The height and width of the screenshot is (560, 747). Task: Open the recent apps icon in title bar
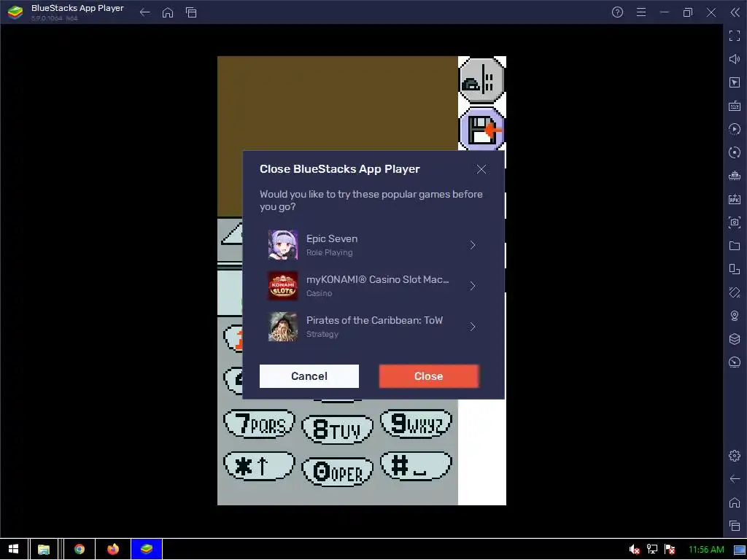coord(191,12)
